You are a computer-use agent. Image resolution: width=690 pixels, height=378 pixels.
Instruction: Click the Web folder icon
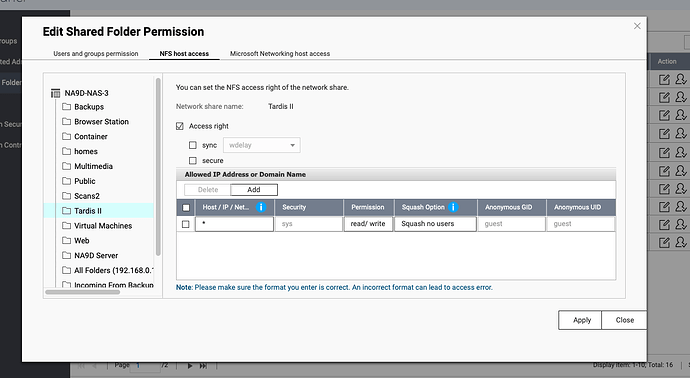(66, 241)
